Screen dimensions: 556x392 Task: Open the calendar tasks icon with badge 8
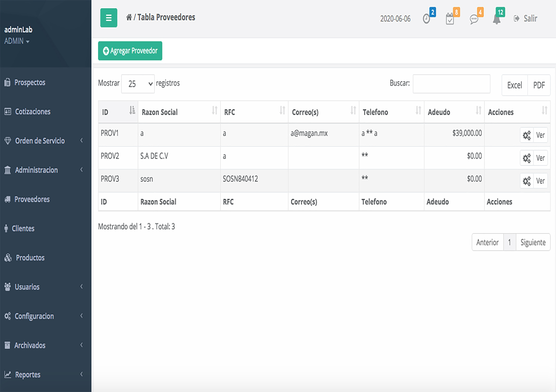[450, 19]
